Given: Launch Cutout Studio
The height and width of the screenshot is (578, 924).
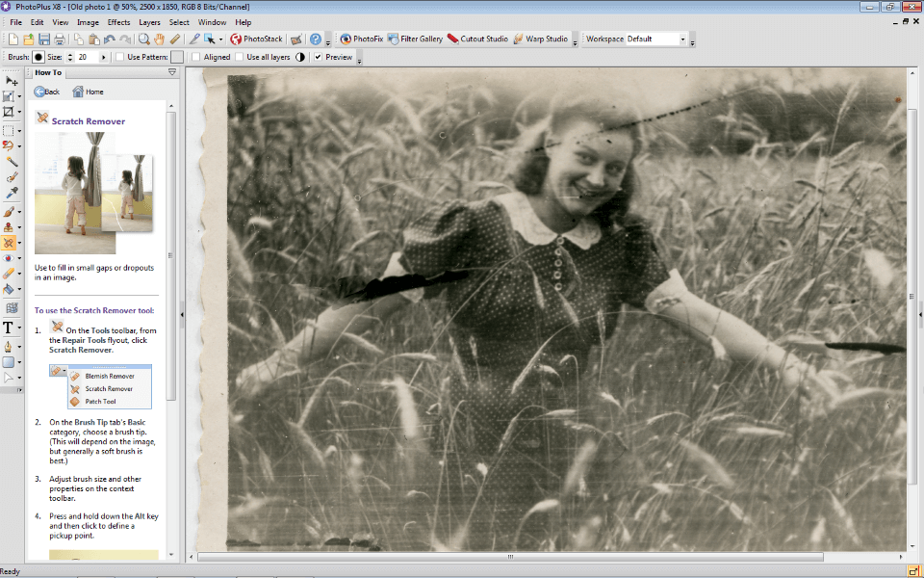Looking at the screenshot, I should coord(477,39).
